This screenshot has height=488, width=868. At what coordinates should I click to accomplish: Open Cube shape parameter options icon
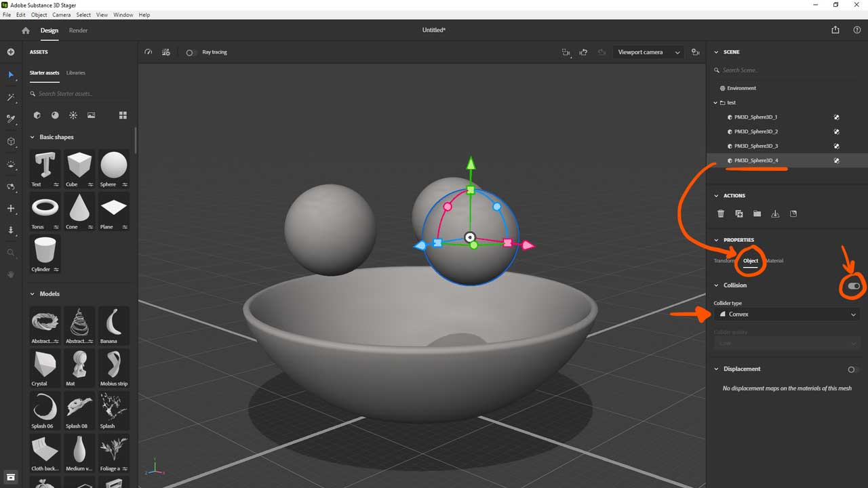pyautogui.click(x=91, y=184)
